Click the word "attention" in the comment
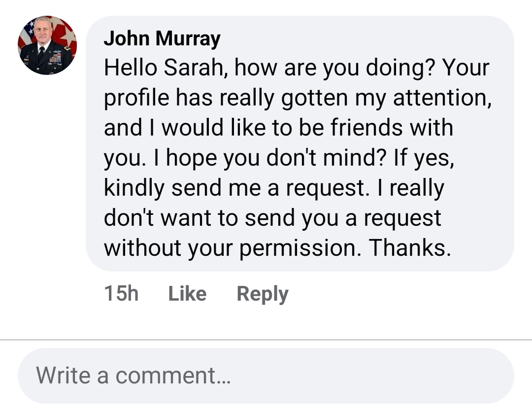The width and height of the screenshot is (532, 413). point(442,98)
